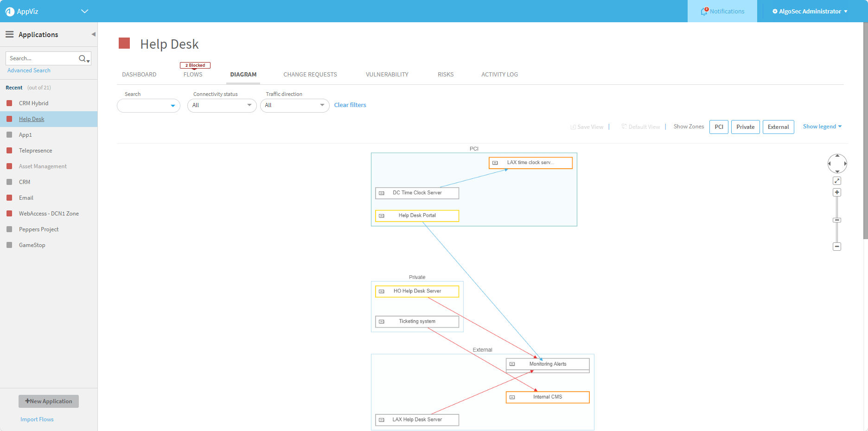This screenshot has width=868, height=431.
Task: Click the New Application button
Action: [49, 401]
